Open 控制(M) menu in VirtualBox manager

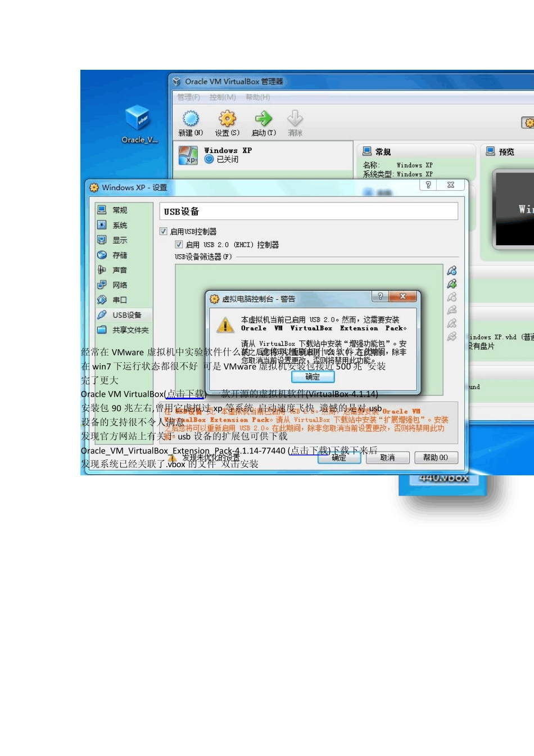[223, 97]
